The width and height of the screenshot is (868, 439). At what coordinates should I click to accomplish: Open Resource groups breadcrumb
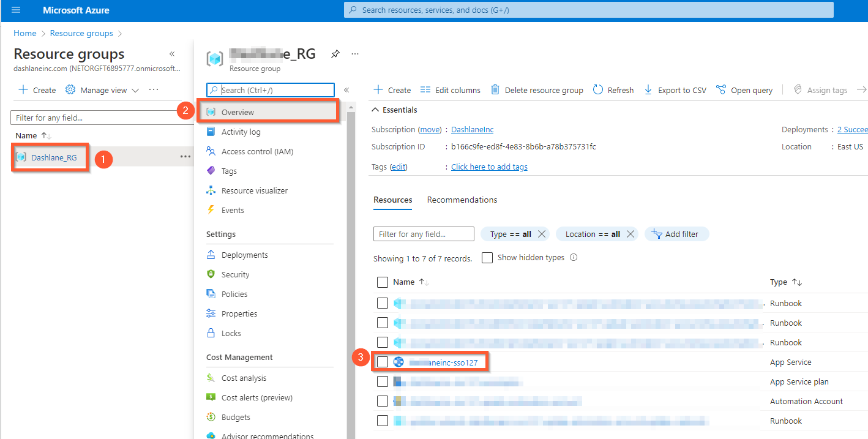click(81, 33)
